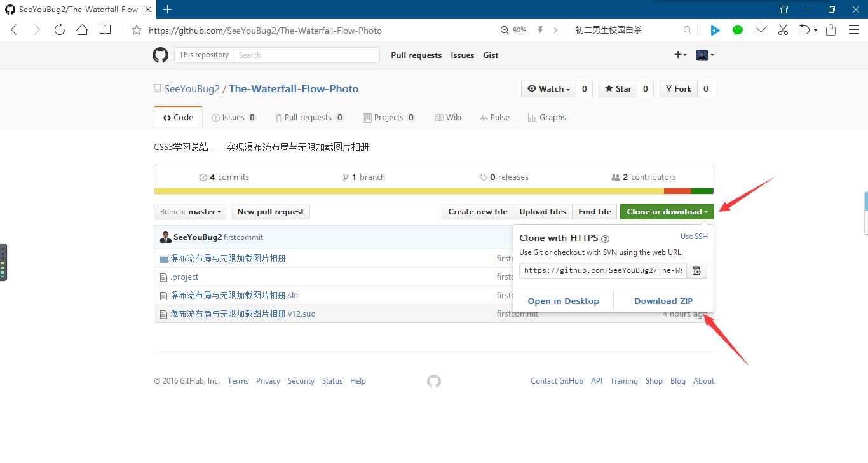This screenshot has height=463, width=868.
Task: View the 4 commits link
Action: [224, 177]
